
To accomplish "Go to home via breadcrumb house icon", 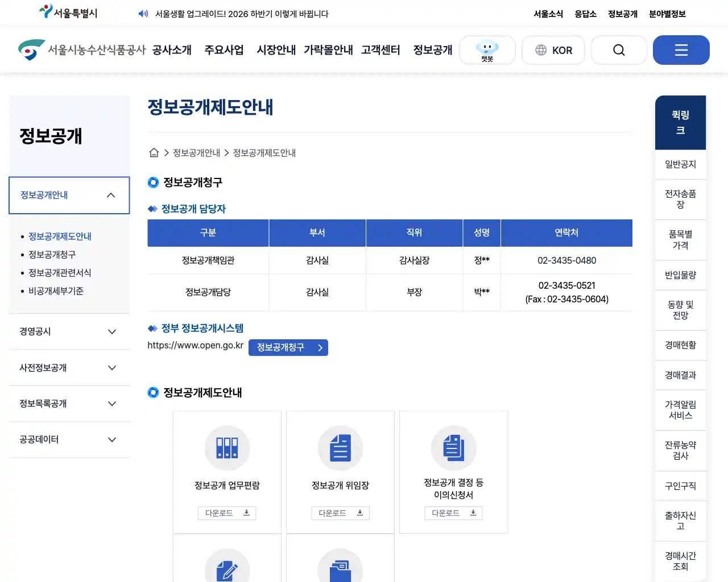I will [154, 153].
